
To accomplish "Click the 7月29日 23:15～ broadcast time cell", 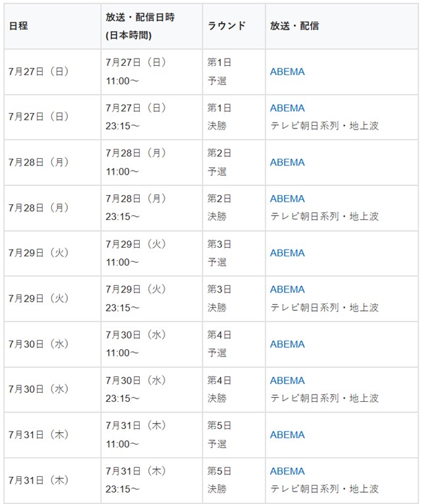I will tap(152, 298).
